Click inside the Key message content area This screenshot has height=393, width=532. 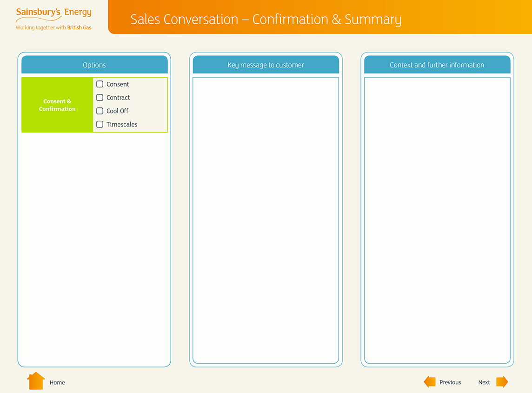(266, 220)
